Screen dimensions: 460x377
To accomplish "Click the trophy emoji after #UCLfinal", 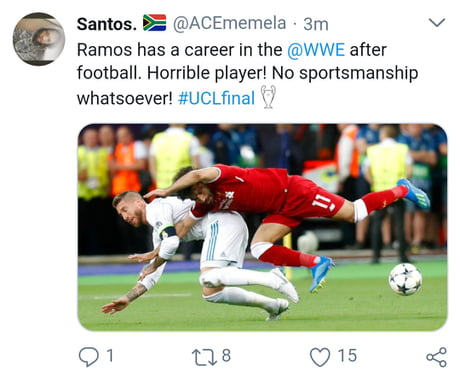I will click(268, 97).
